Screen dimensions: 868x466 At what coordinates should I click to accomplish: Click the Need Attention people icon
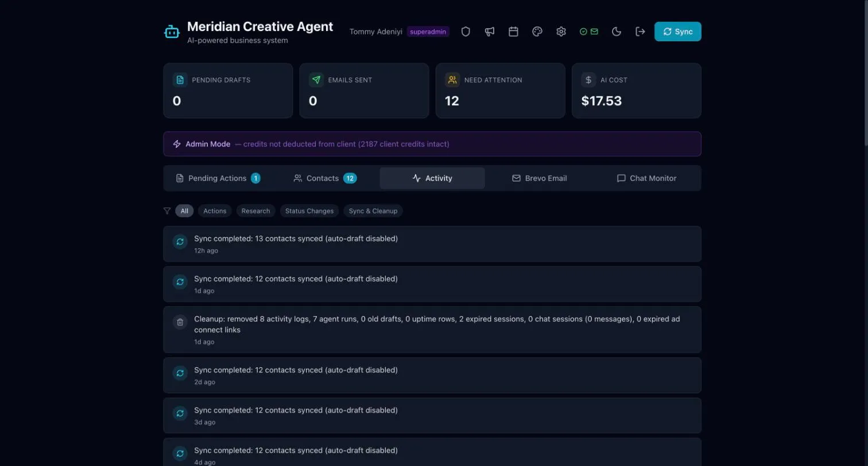click(452, 80)
